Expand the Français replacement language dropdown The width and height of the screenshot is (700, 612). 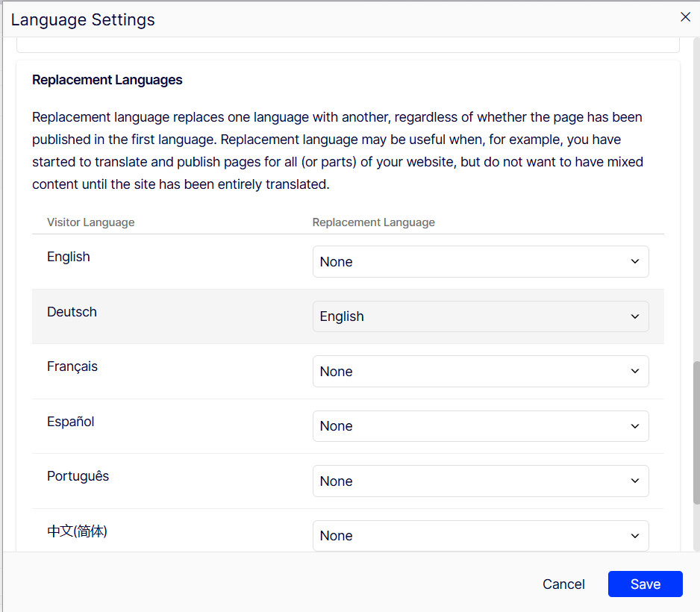click(x=480, y=372)
